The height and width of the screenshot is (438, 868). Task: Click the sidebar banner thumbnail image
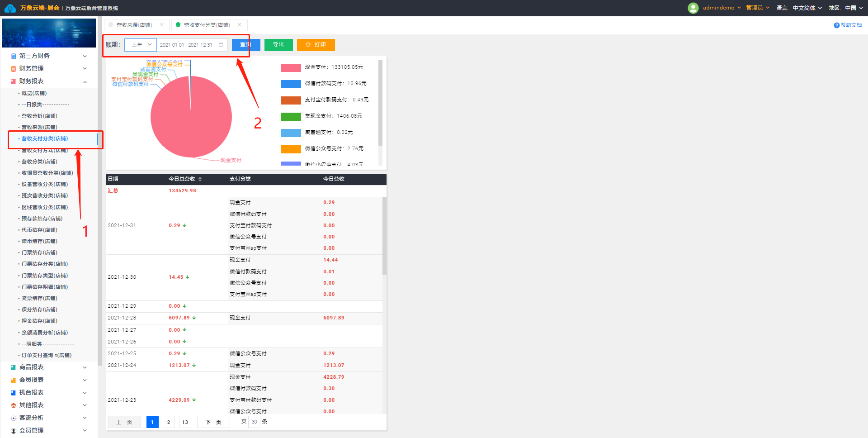tap(49, 33)
